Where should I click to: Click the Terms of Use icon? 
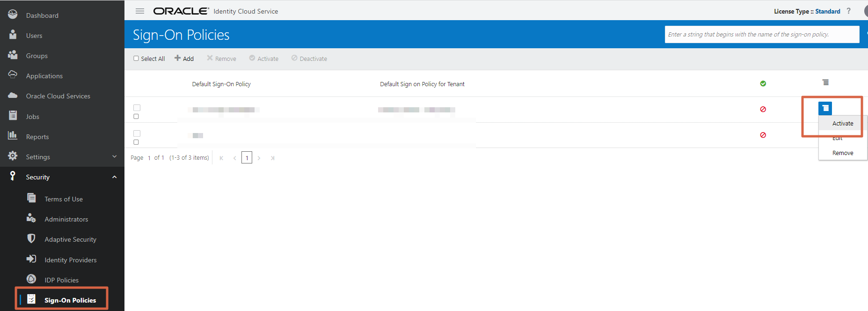[31, 198]
